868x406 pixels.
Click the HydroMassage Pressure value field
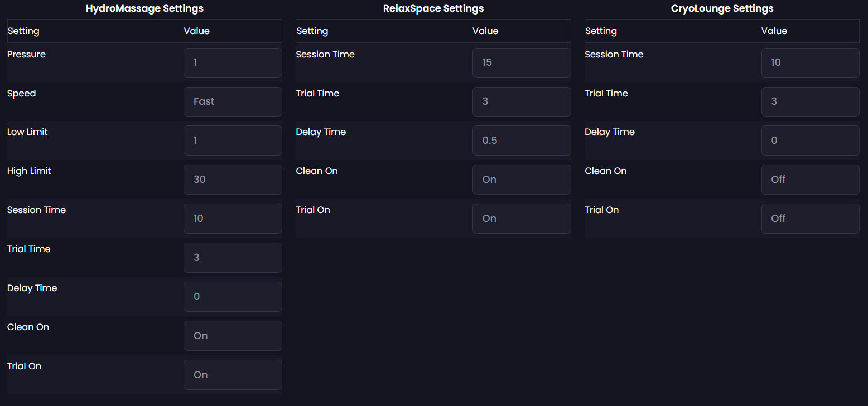tap(233, 62)
